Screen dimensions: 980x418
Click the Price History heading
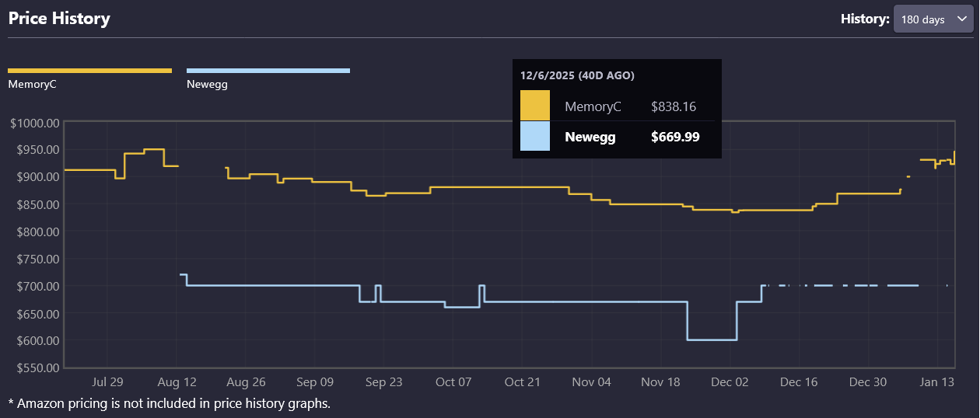pos(59,18)
